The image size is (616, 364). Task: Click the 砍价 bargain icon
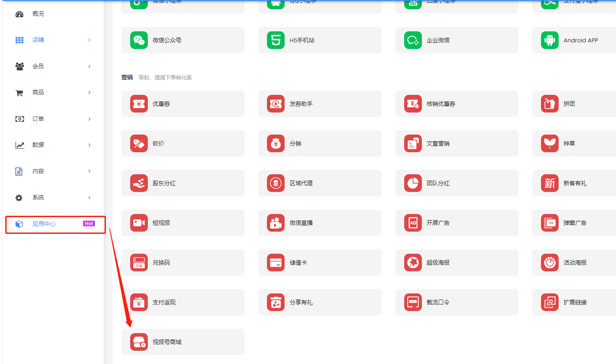point(139,143)
